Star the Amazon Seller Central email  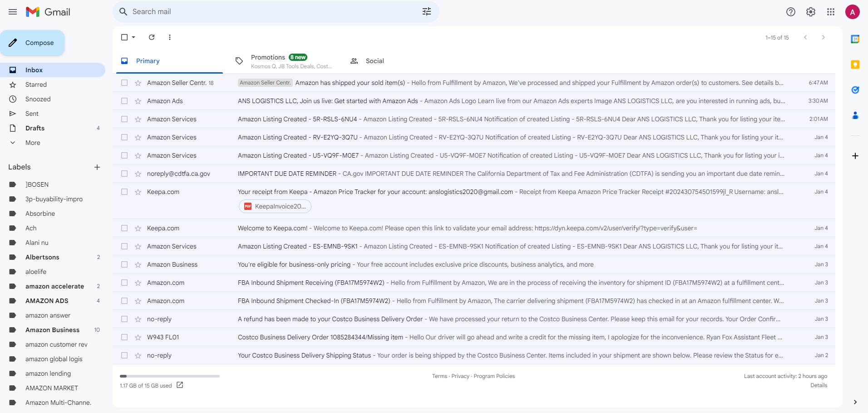click(138, 83)
